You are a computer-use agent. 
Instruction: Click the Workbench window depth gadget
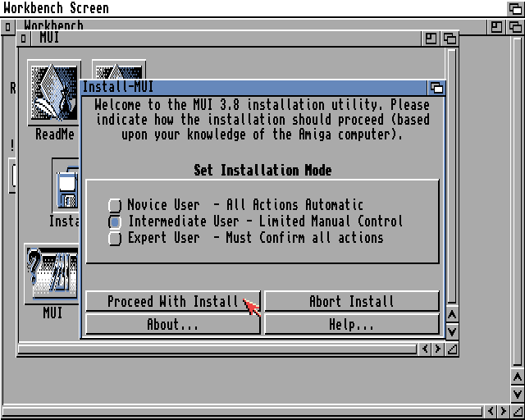point(516,27)
